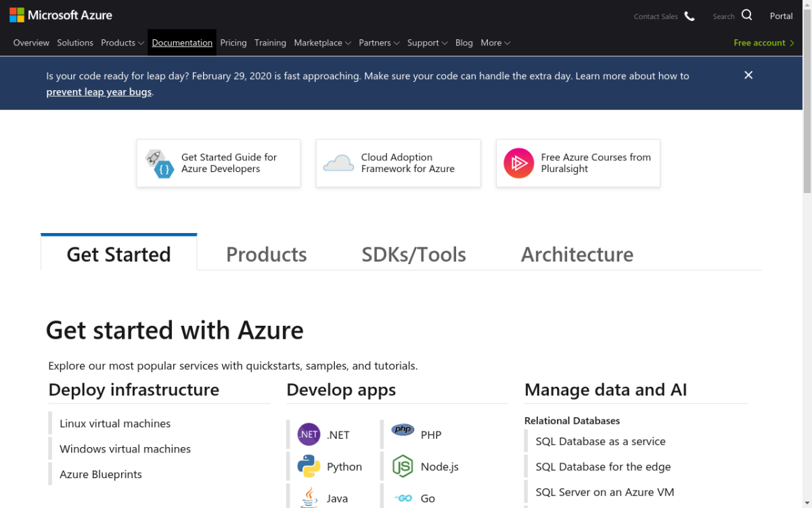Screen dimensions: 812x508
Task: Expand the Support dropdown in navigation
Action: pos(427,43)
